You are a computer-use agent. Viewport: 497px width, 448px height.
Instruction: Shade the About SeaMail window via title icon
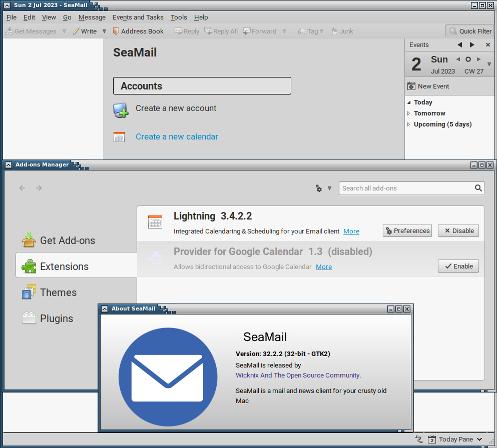[104, 309]
